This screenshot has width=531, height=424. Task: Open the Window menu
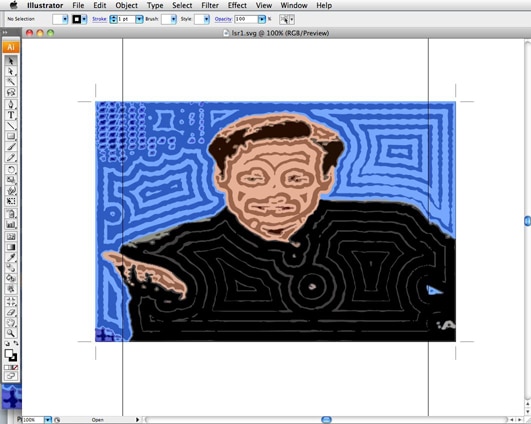pos(294,5)
